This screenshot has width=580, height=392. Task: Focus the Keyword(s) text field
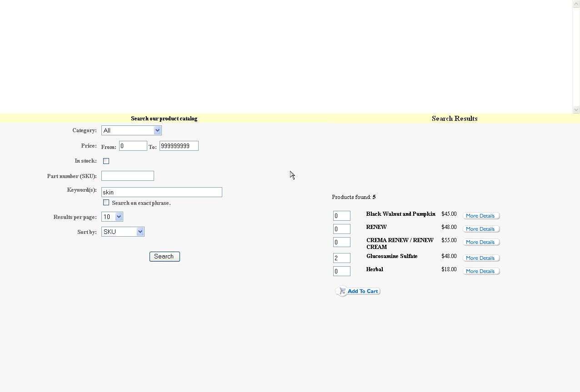click(161, 192)
